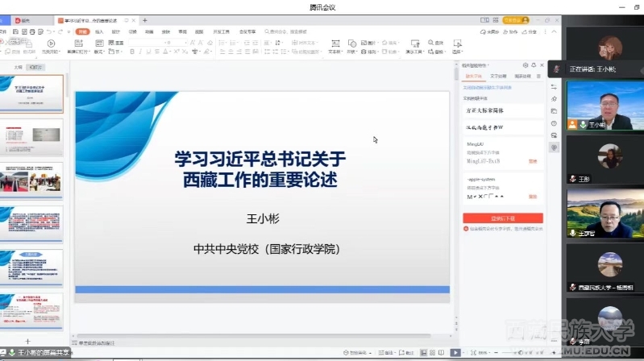This screenshot has width=644, height=361.
Task: Switch to Outline (大纲) view tab
Action: (18, 67)
